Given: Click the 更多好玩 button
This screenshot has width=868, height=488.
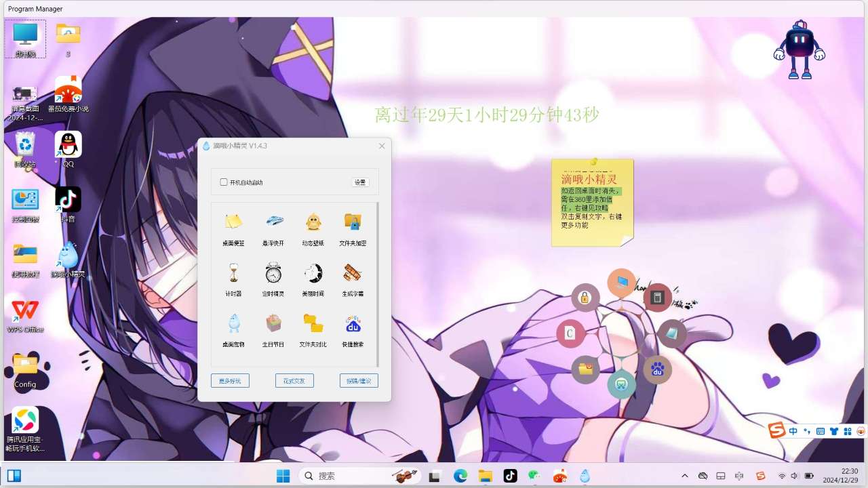Looking at the screenshot, I should [230, 381].
